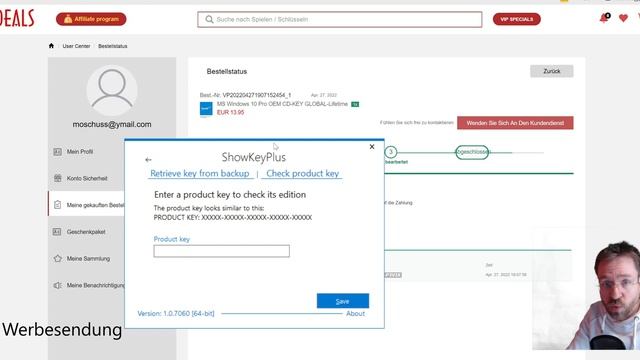This screenshot has height=360, width=640.
Task: Open Meine Sammlung in sidebar
Action: tap(88, 258)
